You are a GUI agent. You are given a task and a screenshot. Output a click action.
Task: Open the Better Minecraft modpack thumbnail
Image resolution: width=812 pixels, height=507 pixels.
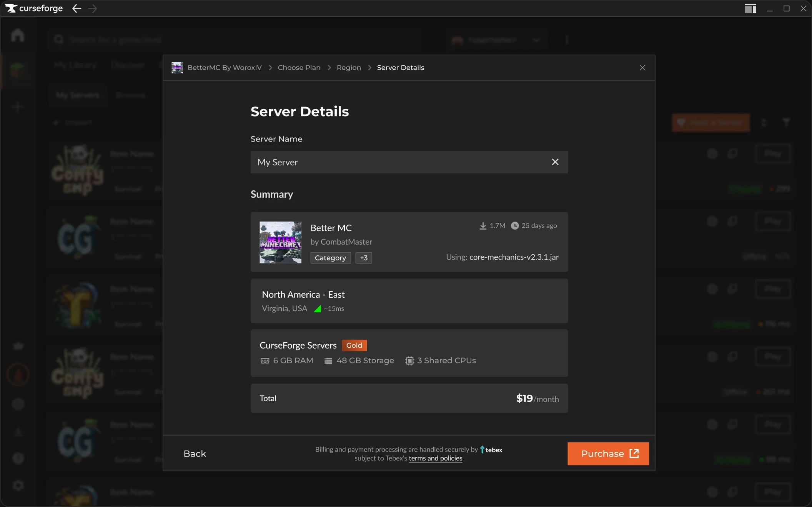click(280, 242)
